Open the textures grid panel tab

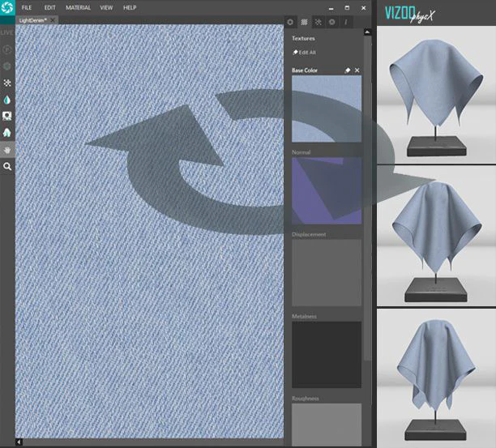[x=304, y=22]
